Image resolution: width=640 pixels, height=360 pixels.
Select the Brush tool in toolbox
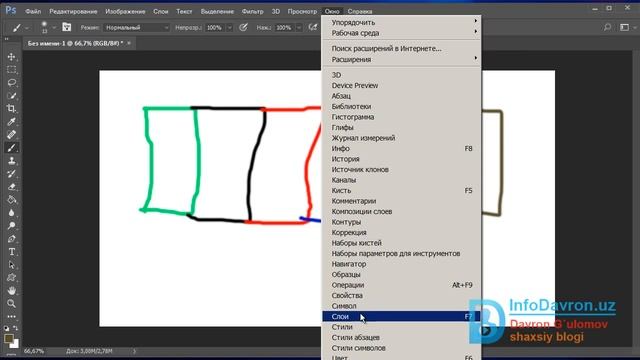tap(11, 148)
